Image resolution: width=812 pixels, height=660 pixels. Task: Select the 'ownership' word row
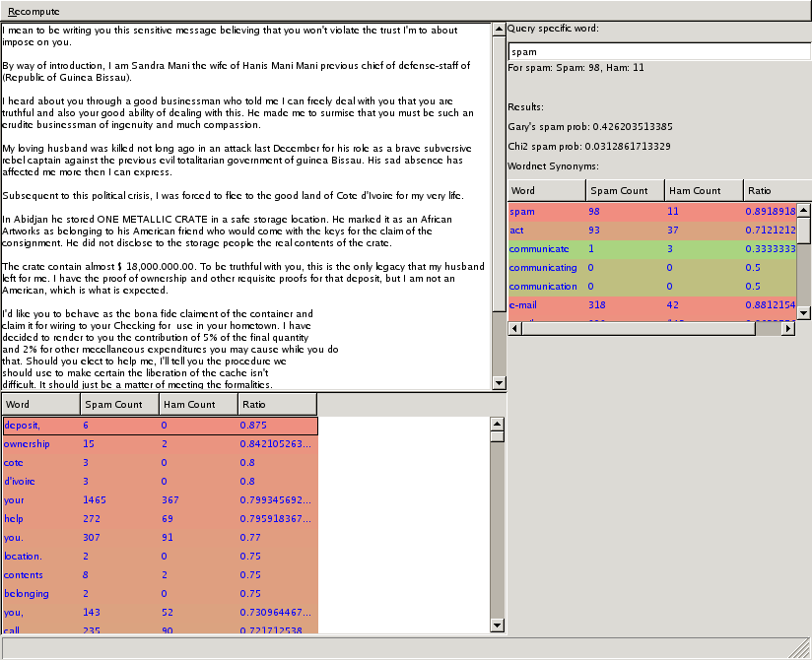click(160, 444)
